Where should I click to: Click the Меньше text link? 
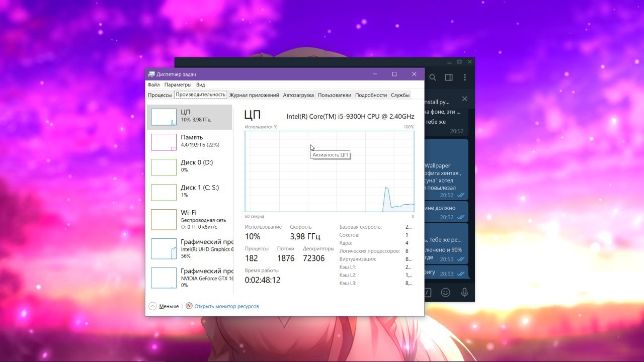coord(169,306)
